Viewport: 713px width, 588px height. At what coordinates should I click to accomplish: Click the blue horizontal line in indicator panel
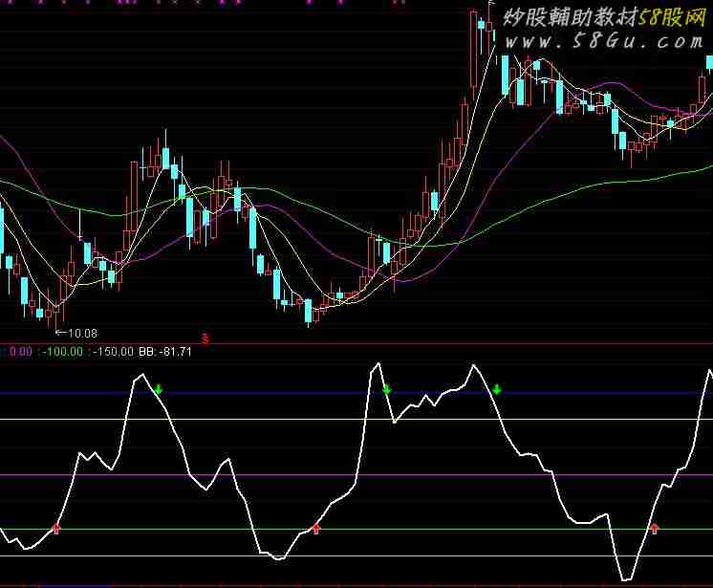coord(287,393)
